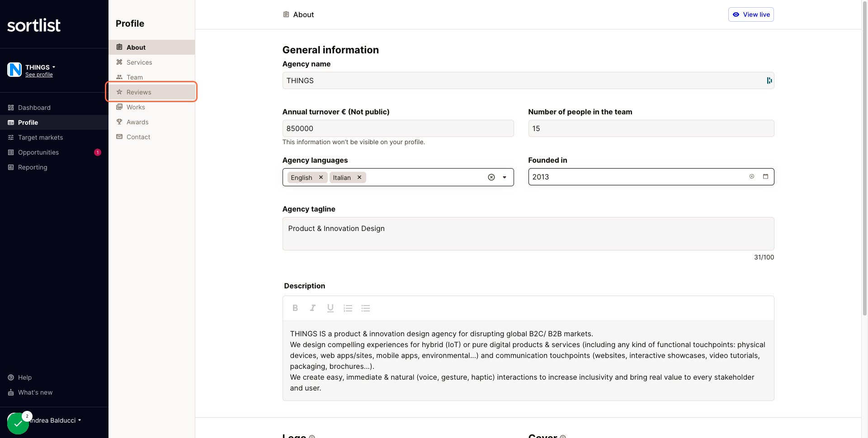
Task: Click the View live button
Action: click(x=751, y=14)
